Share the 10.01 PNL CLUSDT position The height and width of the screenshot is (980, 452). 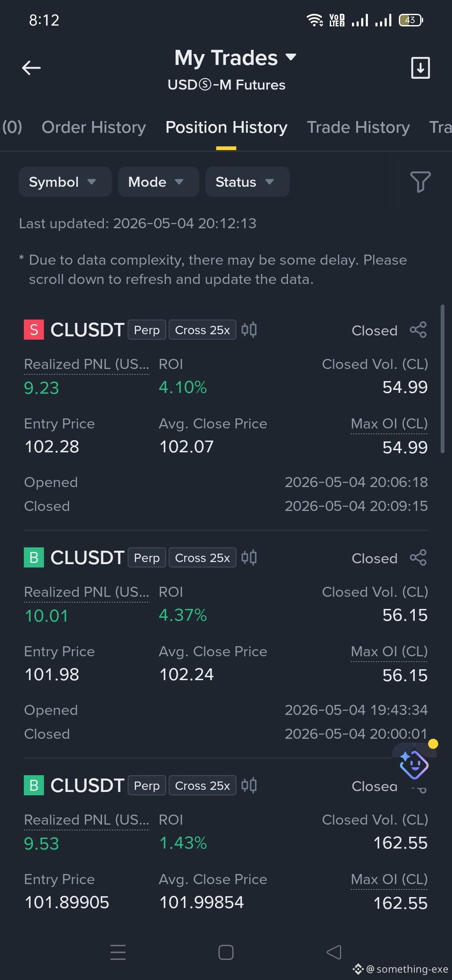(418, 558)
